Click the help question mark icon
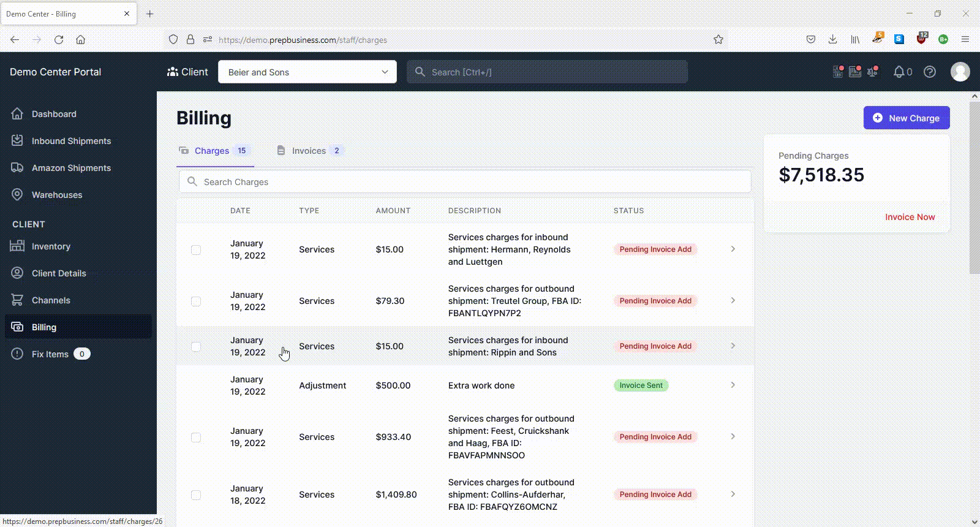This screenshot has height=527, width=980. coord(930,72)
